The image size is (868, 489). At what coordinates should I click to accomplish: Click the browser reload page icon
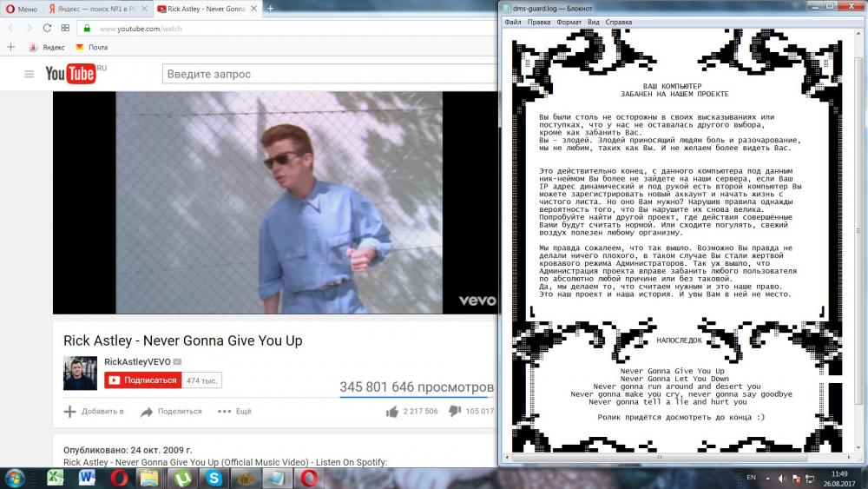coord(47,28)
